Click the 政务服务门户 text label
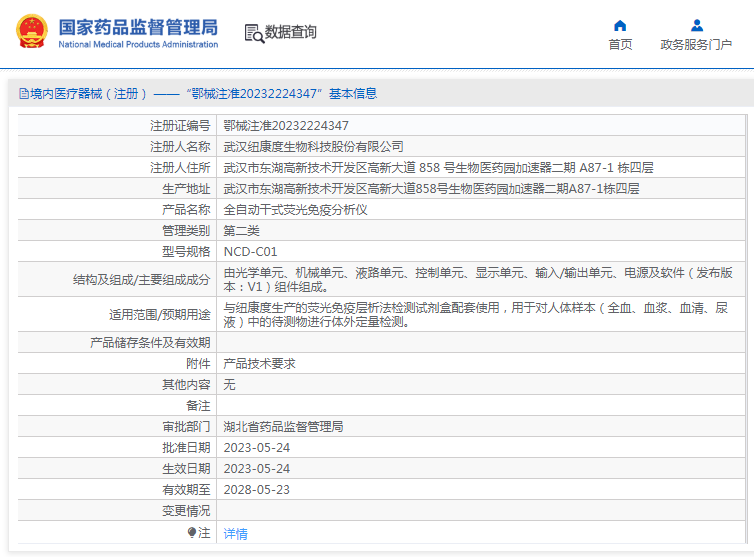 696,45
